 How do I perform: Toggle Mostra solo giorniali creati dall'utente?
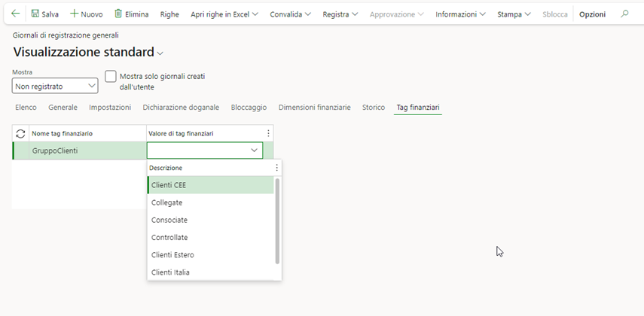coord(111,76)
